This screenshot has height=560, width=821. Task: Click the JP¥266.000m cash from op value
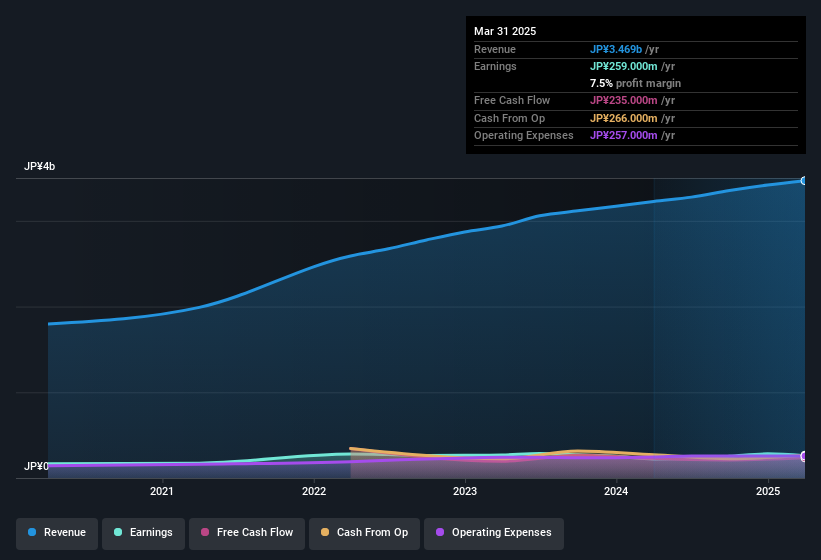coord(624,118)
